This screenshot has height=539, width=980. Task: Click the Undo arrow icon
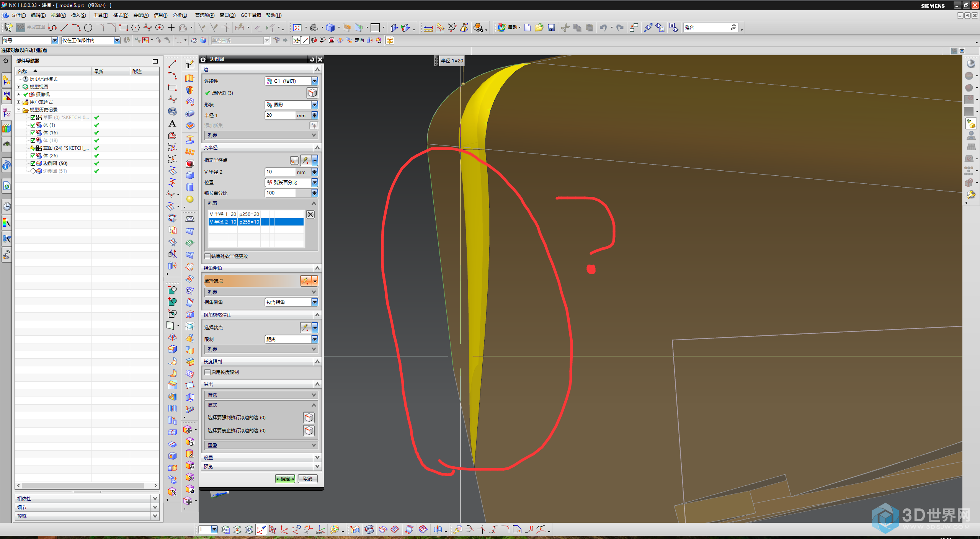coord(603,28)
